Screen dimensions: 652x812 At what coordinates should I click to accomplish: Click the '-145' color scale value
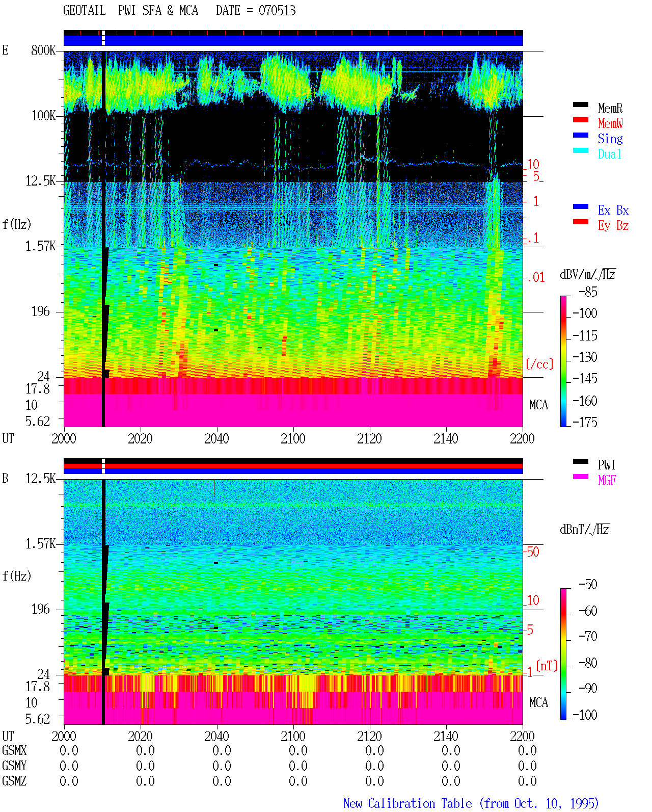pyautogui.click(x=585, y=379)
